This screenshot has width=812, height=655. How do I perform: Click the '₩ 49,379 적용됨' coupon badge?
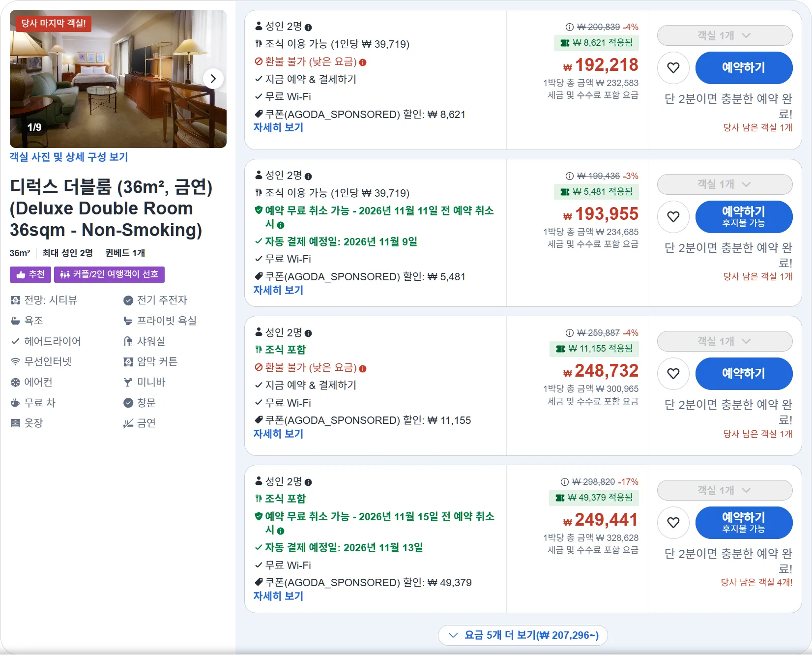tap(594, 498)
